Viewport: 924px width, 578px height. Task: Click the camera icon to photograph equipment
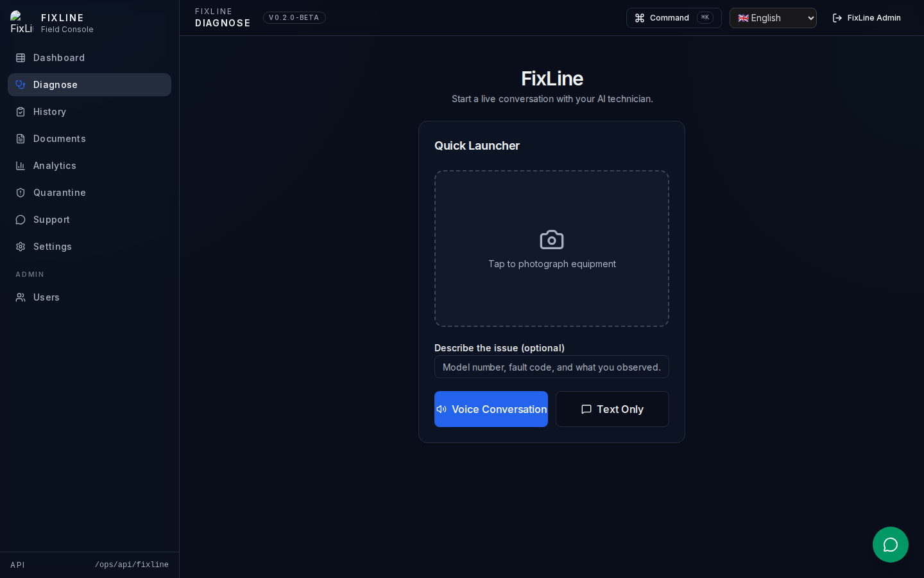(552, 239)
